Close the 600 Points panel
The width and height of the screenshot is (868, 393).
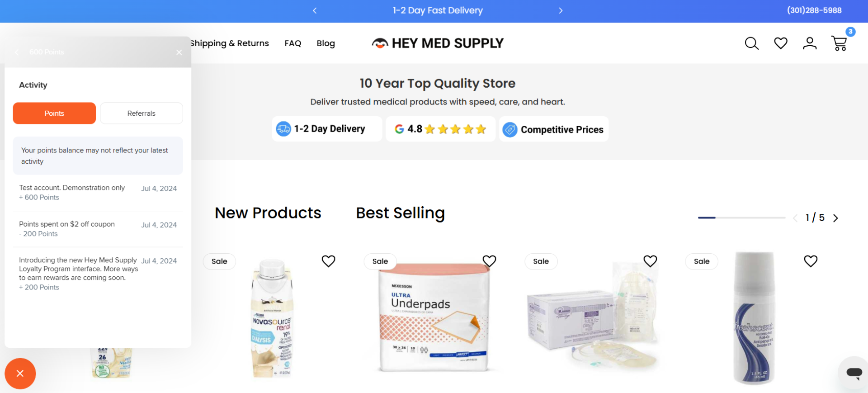click(x=179, y=52)
